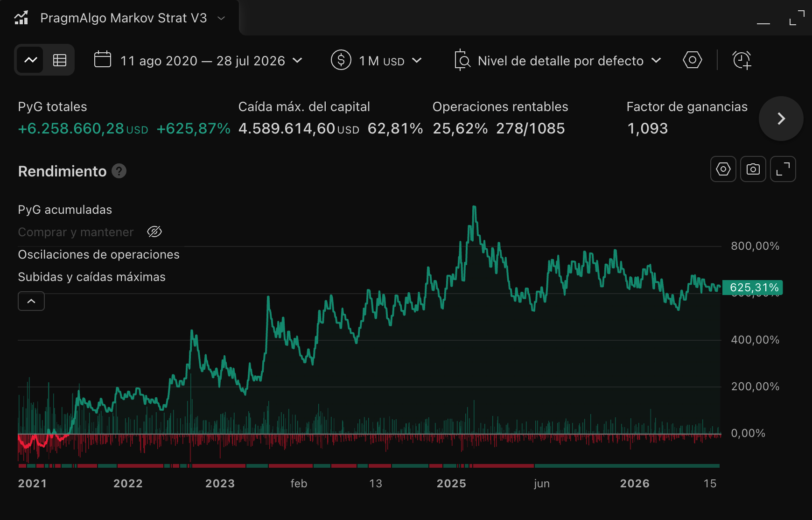Click the 800,00% axis label

pyautogui.click(x=755, y=246)
